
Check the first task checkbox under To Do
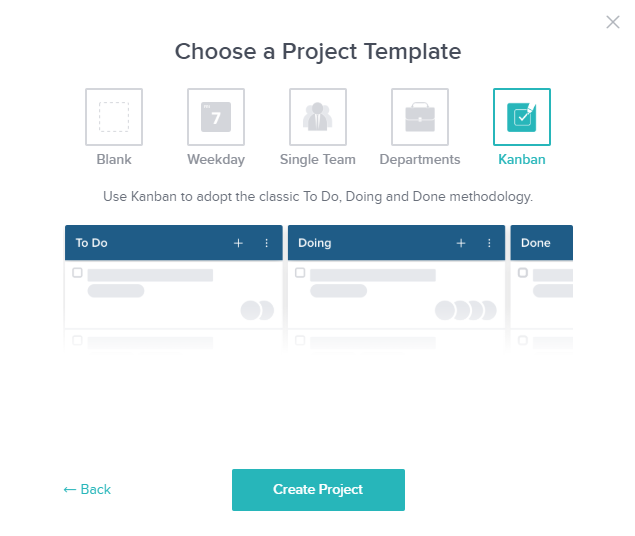77,273
